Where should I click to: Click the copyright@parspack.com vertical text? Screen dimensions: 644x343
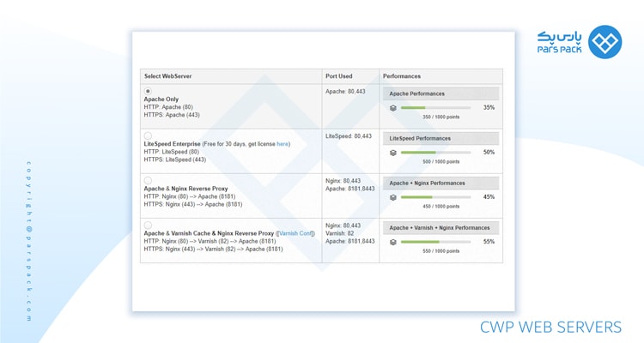[28, 241]
